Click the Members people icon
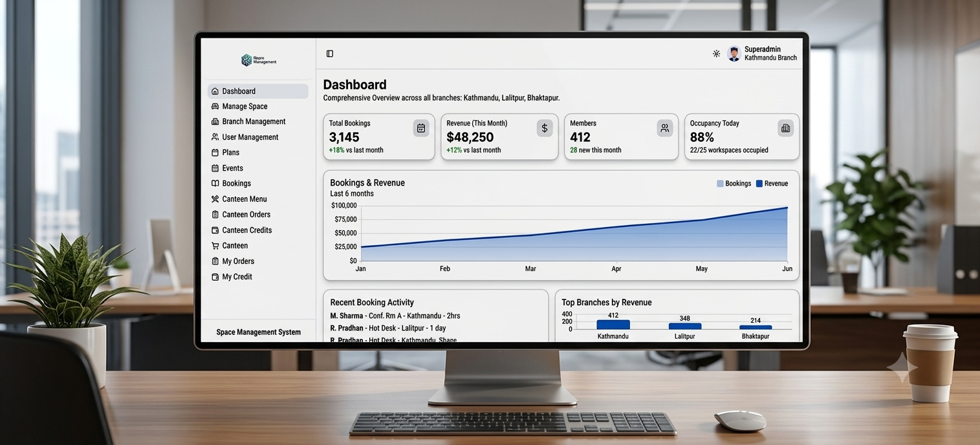 coord(665,128)
